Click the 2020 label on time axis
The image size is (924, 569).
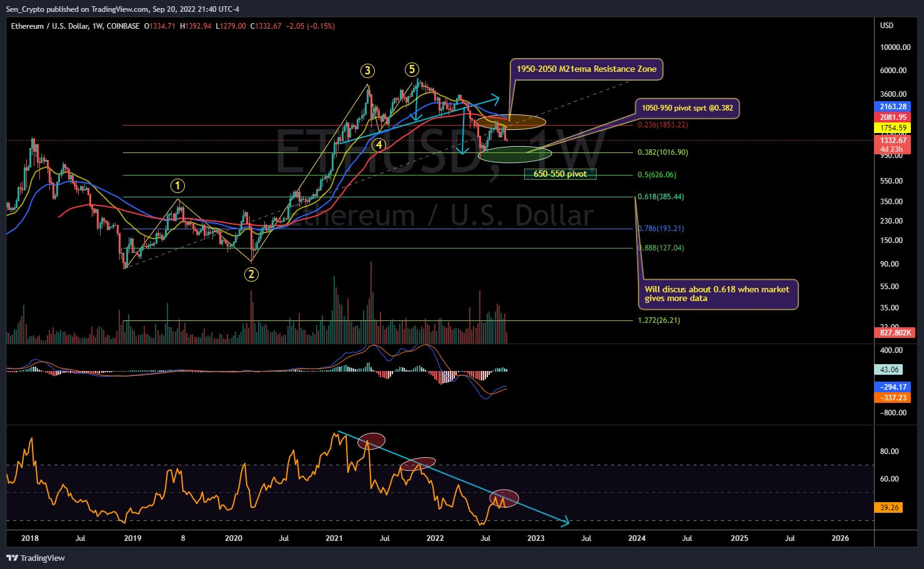pos(233,538)
